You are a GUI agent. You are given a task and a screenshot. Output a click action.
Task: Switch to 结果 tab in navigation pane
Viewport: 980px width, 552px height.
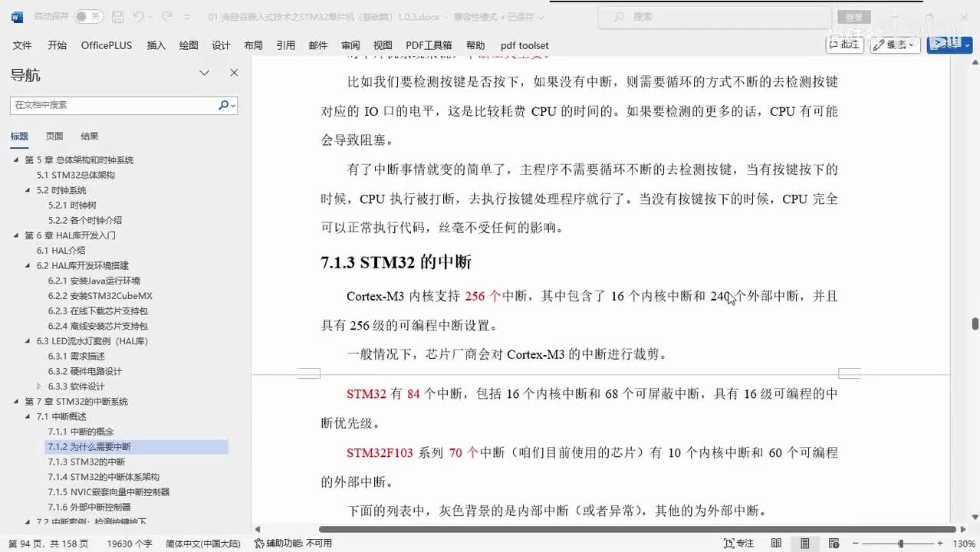point(90,136)
